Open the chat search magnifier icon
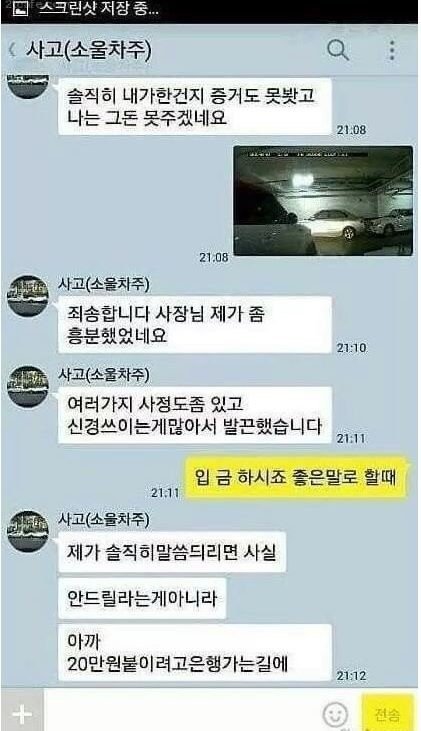This screenshot has width=421, height=731. pyautogui.click(x=338, y=49)
